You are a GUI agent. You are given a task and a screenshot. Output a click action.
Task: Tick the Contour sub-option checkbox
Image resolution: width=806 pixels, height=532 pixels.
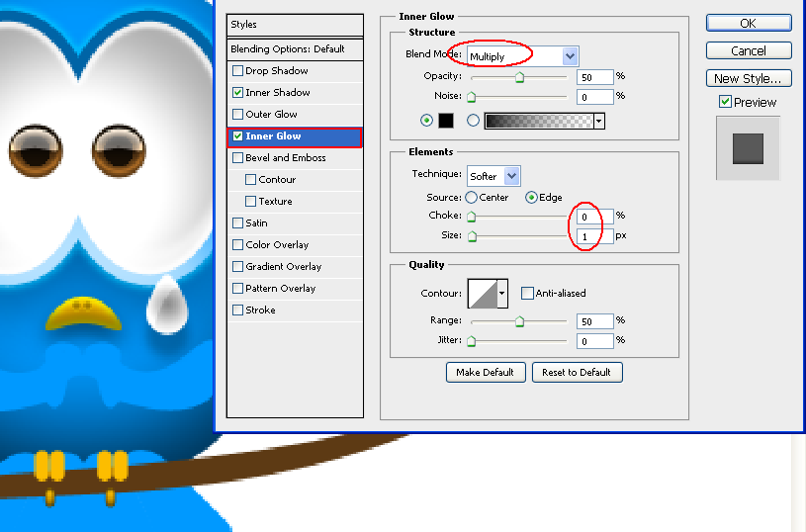(250, 179)
